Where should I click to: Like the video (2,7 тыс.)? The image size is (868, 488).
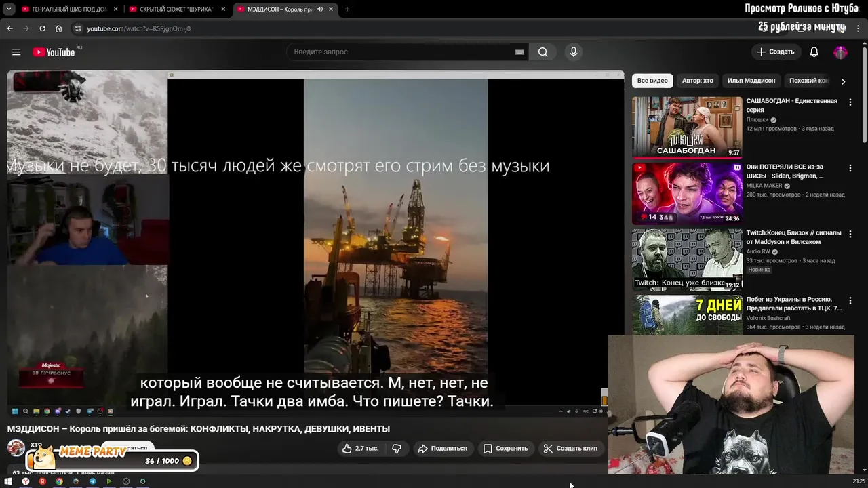pos(360,448)
